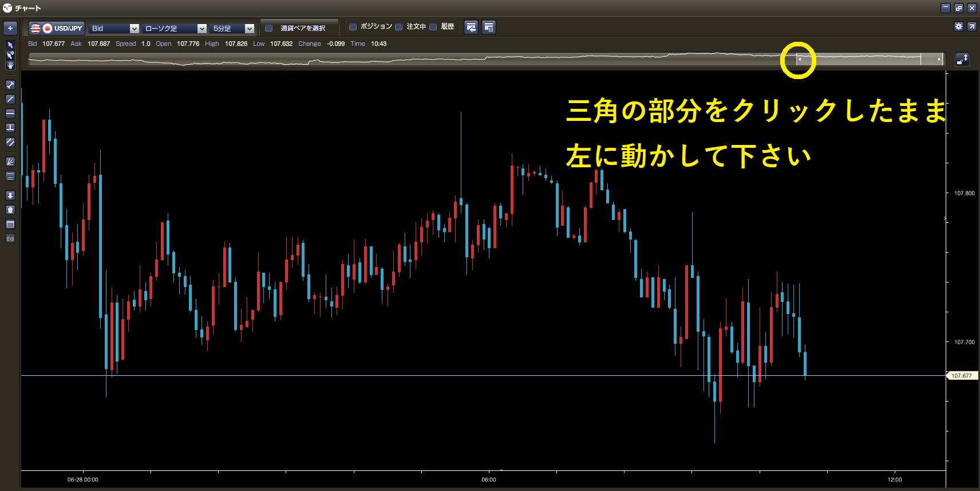Click the bell alert icon
Screen dimensions: 980x491
pos(10,210)
